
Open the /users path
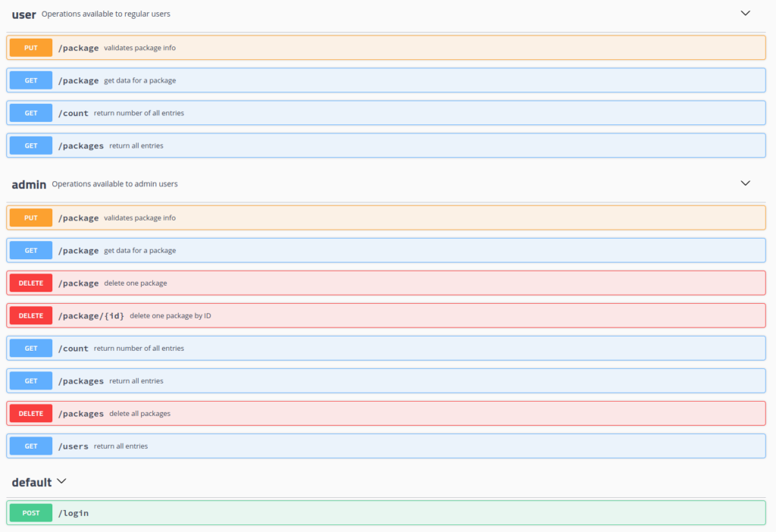click(x=74, y=446)
